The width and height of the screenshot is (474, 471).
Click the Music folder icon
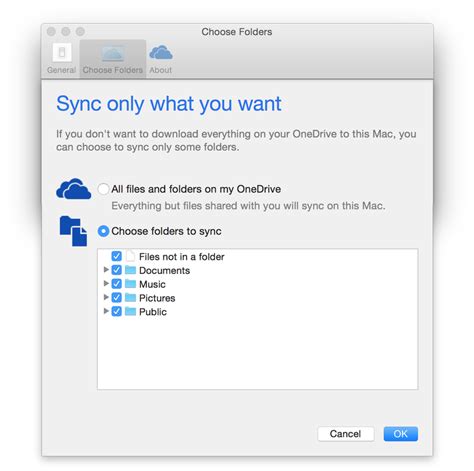pyautogui.click(x=130, y=284)
